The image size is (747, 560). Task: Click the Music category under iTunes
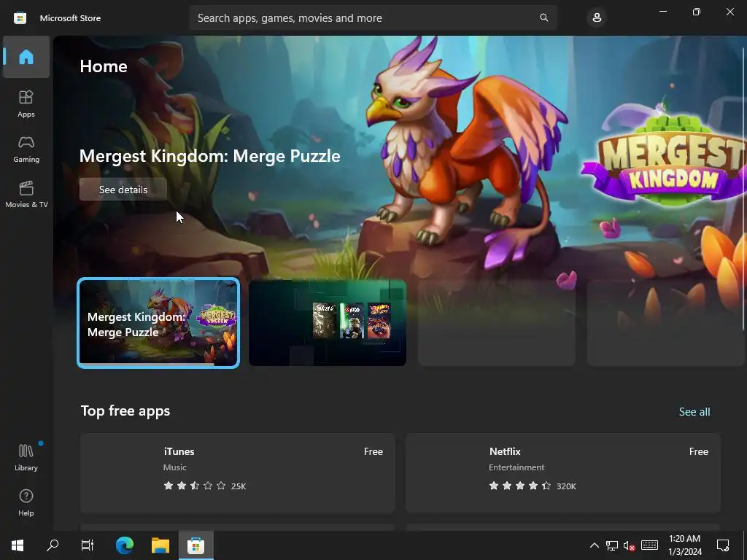click(175, 467)
